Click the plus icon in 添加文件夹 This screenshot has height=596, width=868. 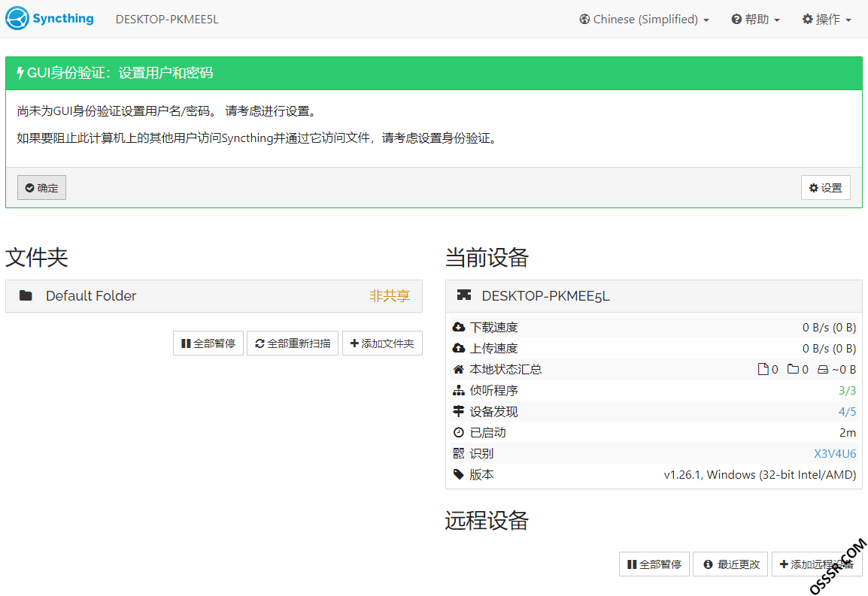pyautogui.click(x=354, y=343)
